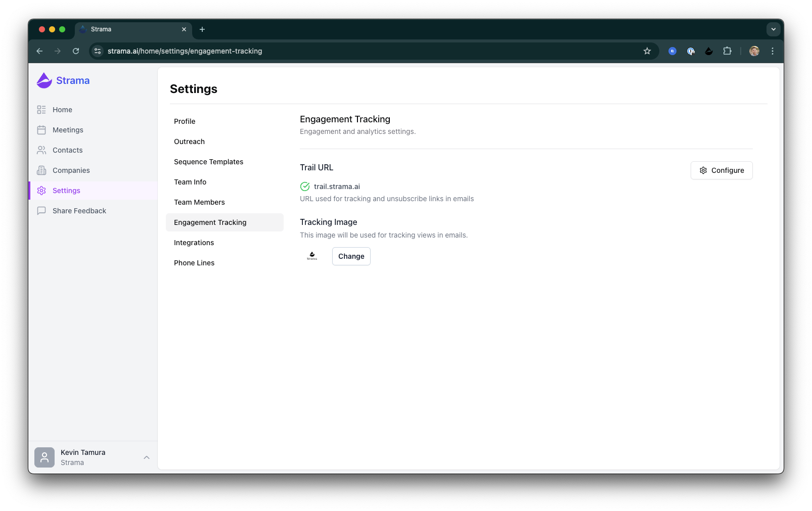This screenshot has width=812, height=511.
Task: Go to Phone Lines settings
Action: pos(224,263)
